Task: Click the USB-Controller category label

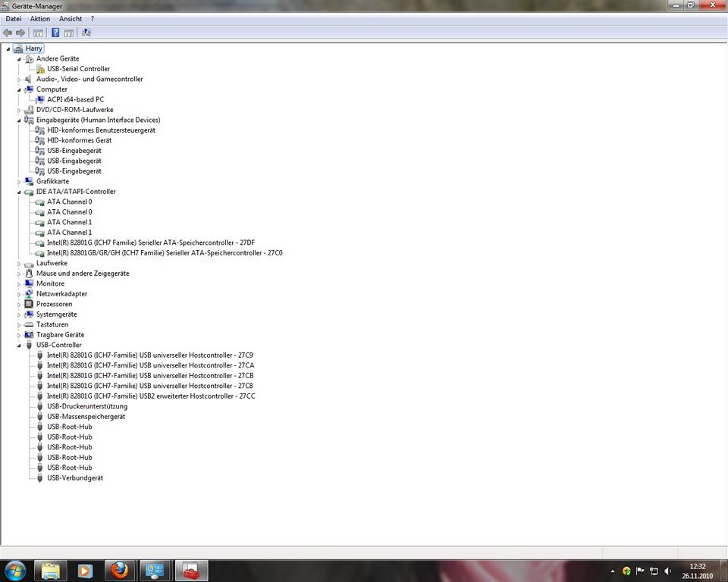Action: tap(59, 345)
